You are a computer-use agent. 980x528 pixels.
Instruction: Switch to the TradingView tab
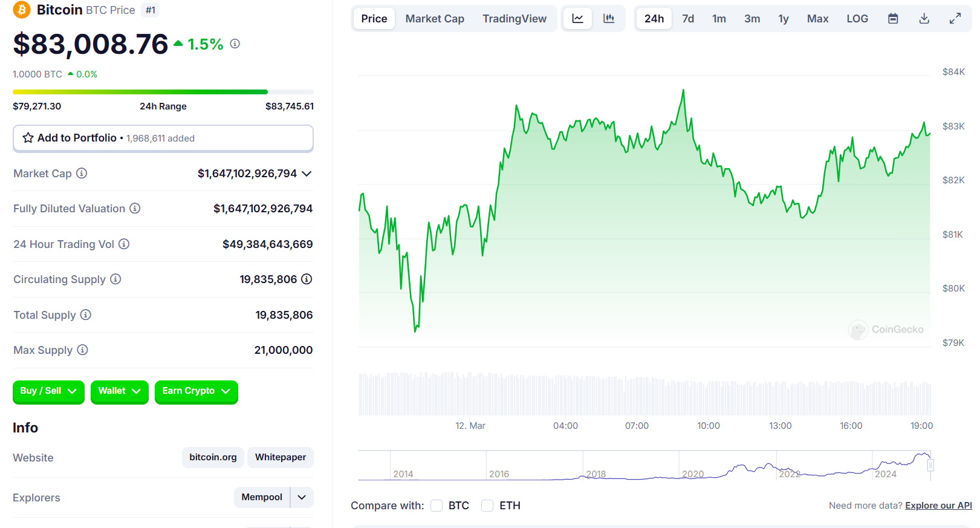(x=514, y=19)
